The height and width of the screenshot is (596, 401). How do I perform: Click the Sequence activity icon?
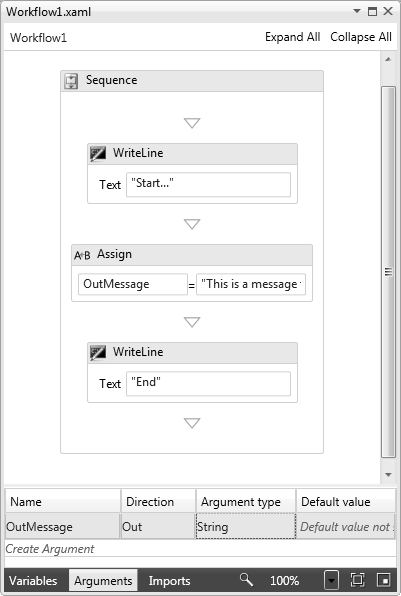pos(71,81)
